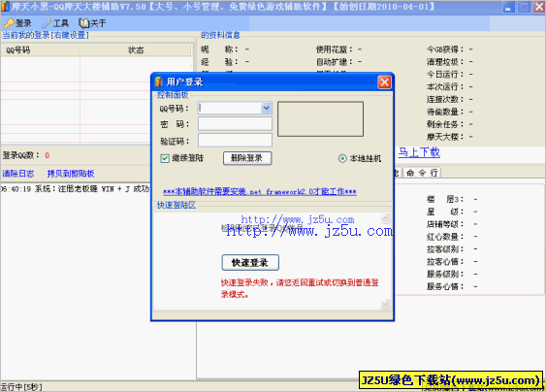This screenshot has height=392, width=546.
Task: Minimize the main application window
Action: pos(508,8)
